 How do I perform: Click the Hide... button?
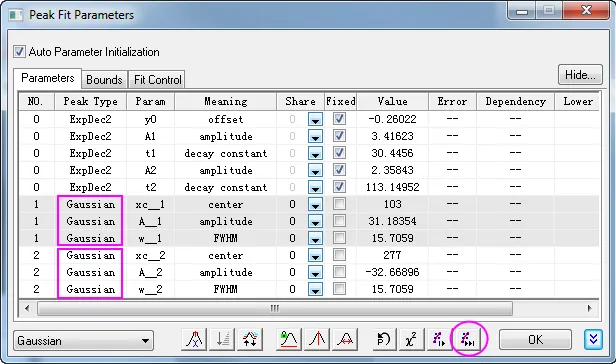580,75
